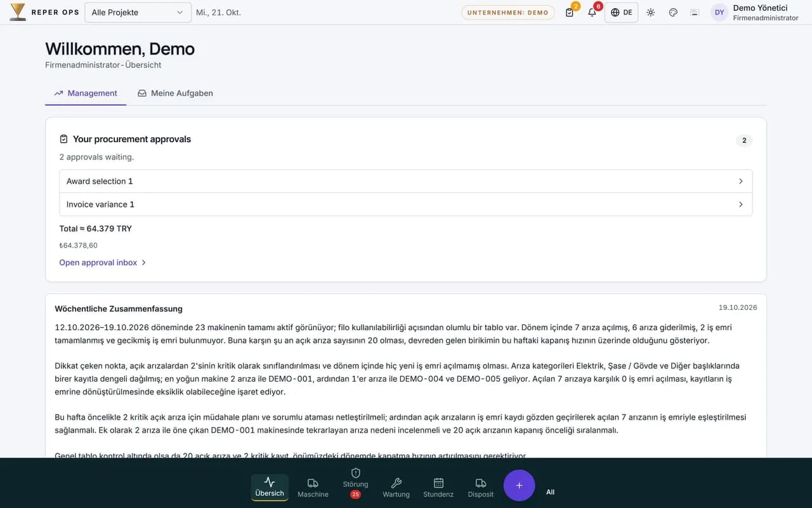
Task: Open the Alle Projekte project dropdown
Action: 138,12
